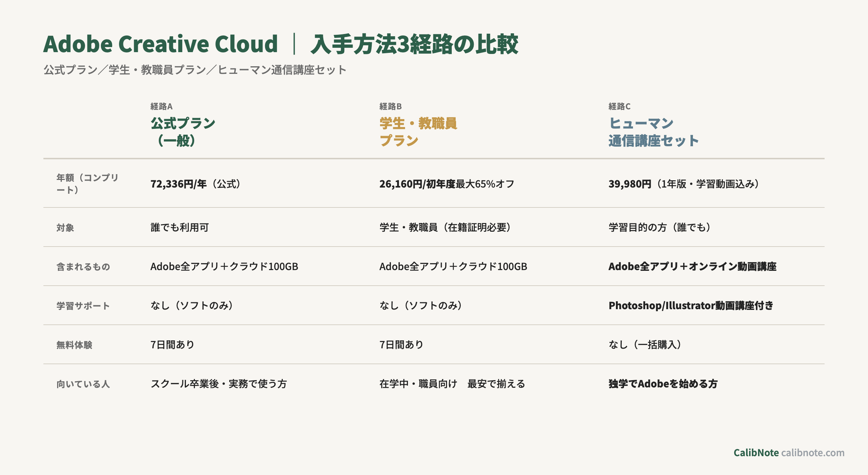Open the 'calibnote.com' link
This screenshot has width=868, height=475.
(x=813, y=453)
